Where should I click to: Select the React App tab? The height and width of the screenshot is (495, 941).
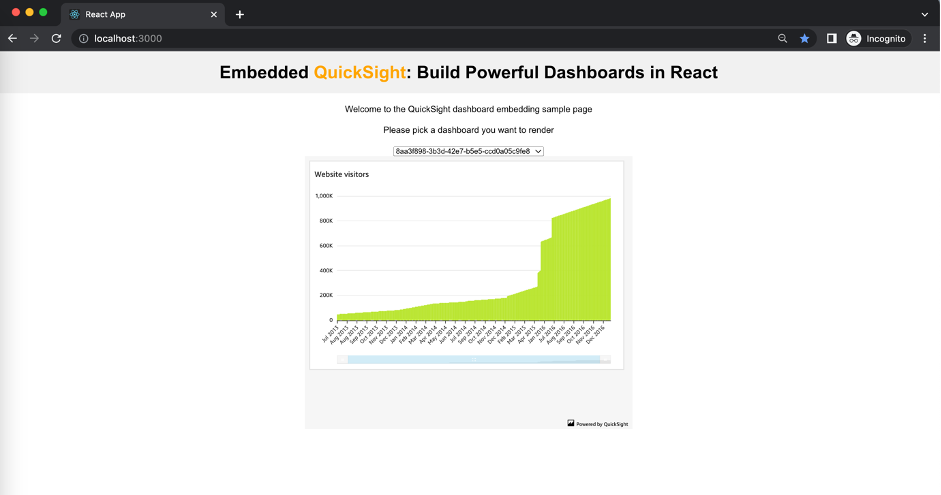[143, 14]
